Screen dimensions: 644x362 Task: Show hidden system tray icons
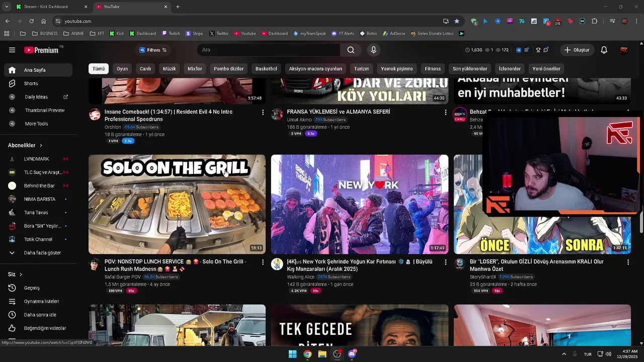[x=563, y=354]
